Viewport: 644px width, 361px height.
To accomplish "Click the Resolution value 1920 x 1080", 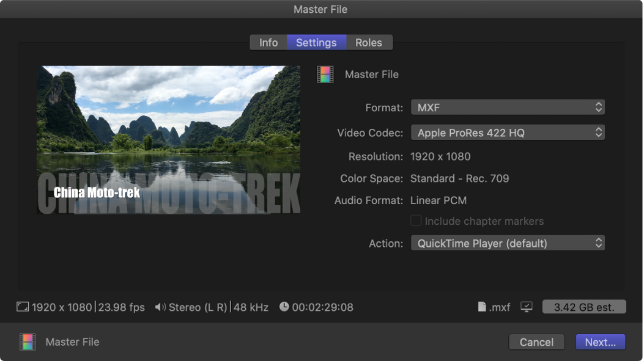I will [440, 157].
